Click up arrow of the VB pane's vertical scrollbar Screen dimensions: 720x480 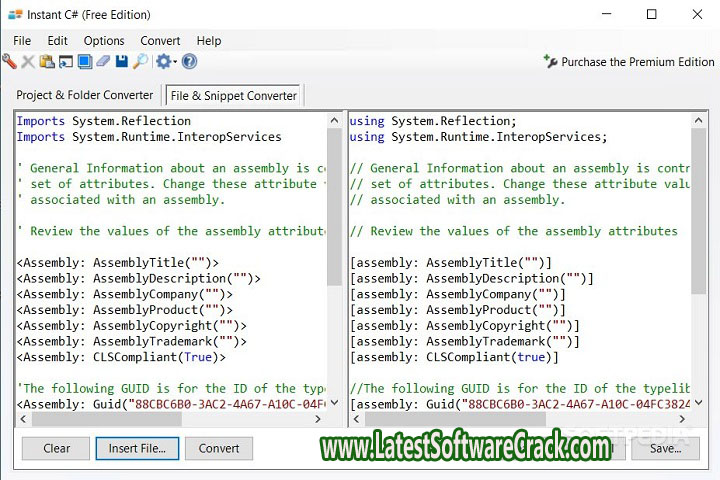tap(334, 121)
